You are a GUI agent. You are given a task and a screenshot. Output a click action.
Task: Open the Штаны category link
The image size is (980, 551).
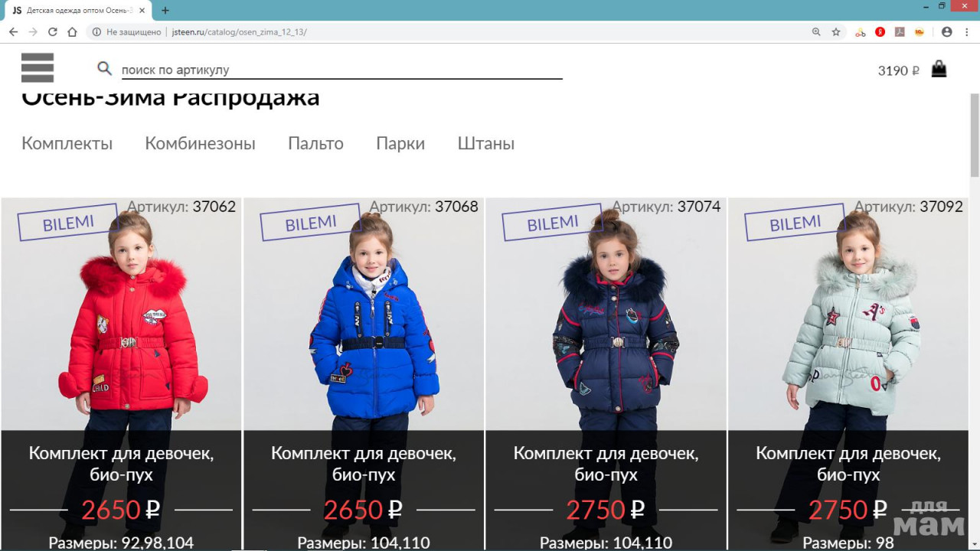(486, 143)
